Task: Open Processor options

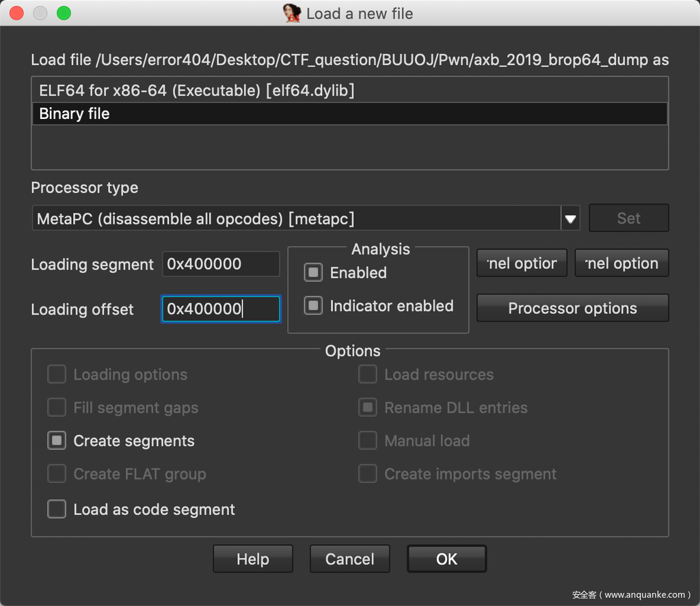Action: [572, 308]
